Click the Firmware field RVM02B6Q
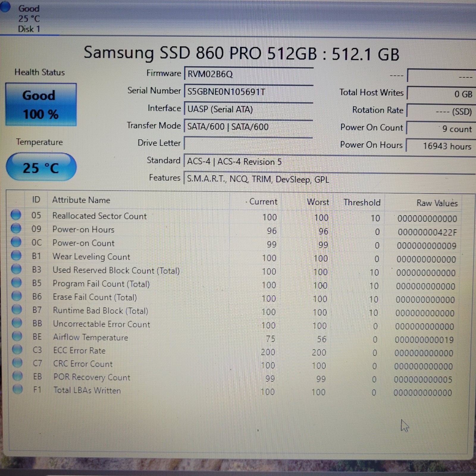 (249, 74)
